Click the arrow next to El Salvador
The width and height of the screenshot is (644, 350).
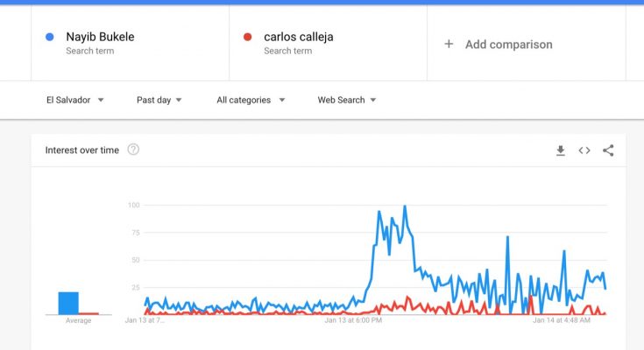[101, 100]
